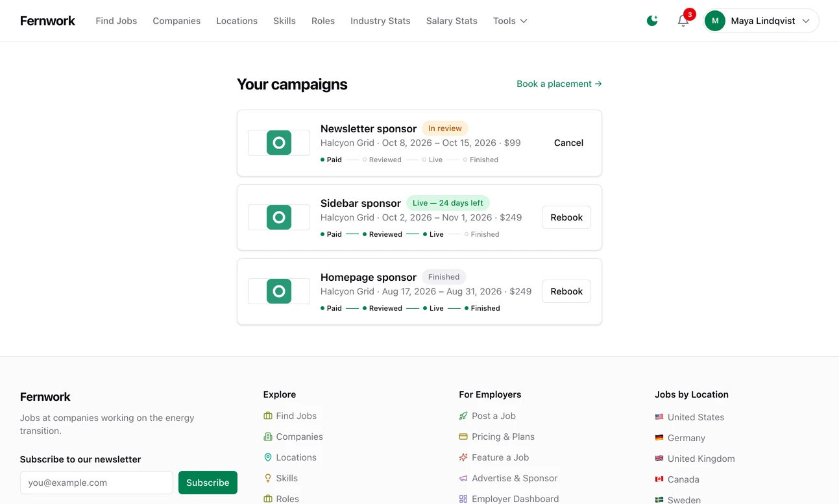Open Salary Stats page
This screenshot has height=504, width=839.
[x=452, y=21]
